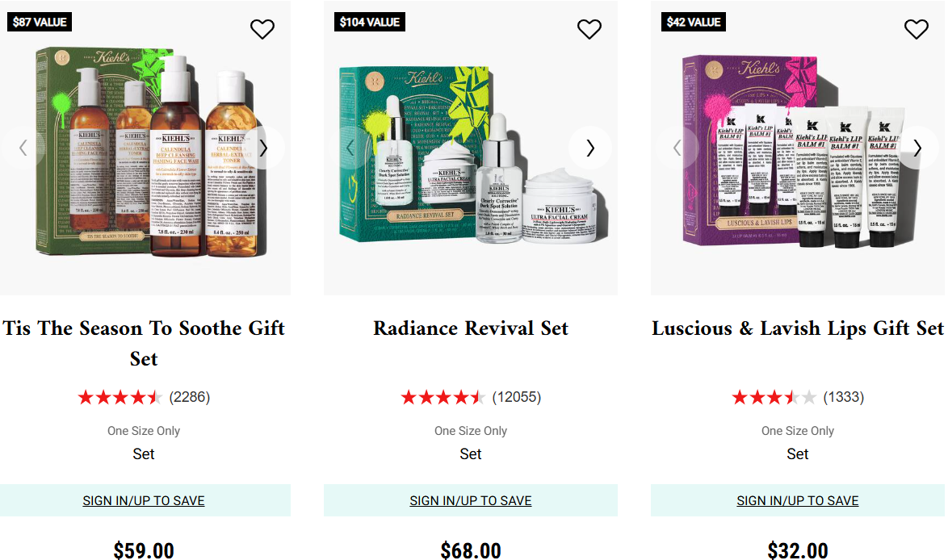This screenshot has width=948, height=560.
Task: Open the Tis The Season To Soothe Gift Set title
Action: click(144, 343)
